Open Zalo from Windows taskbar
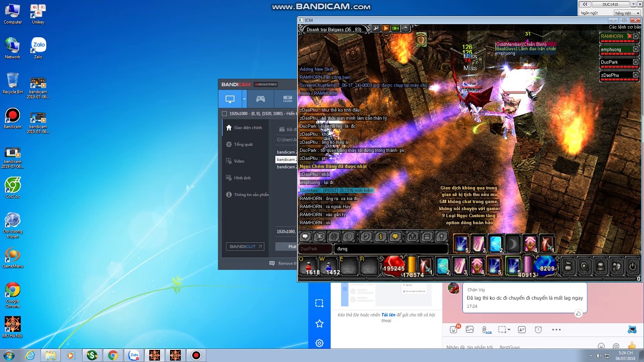This screenshot has width=644, height=362. tap(134, 355)
